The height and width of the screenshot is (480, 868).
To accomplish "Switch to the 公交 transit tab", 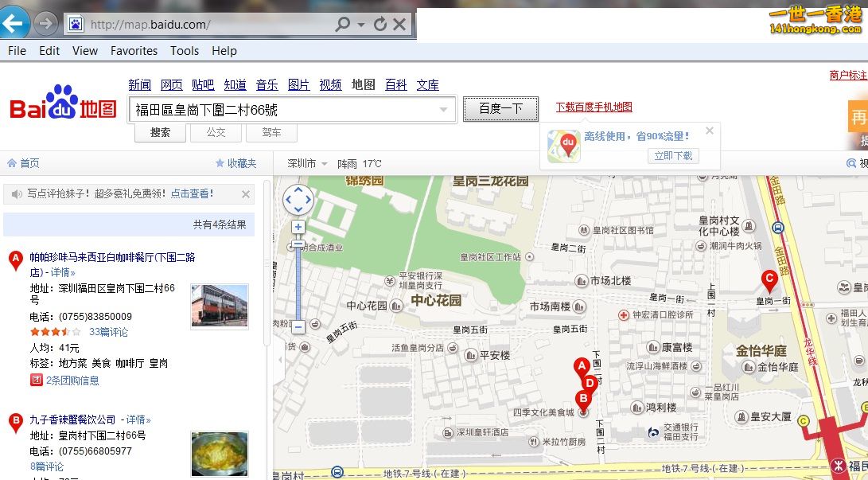I will pos(216,132).
